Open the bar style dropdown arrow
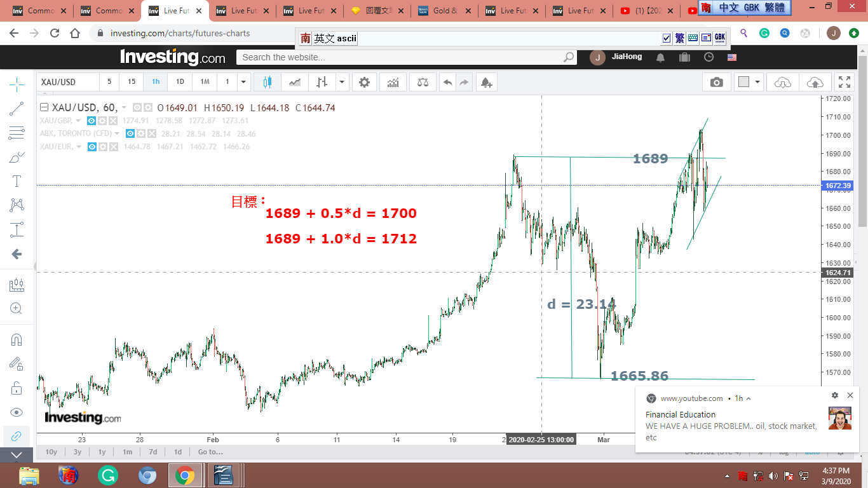The image size is (868, 488). (x=342, y=82)
